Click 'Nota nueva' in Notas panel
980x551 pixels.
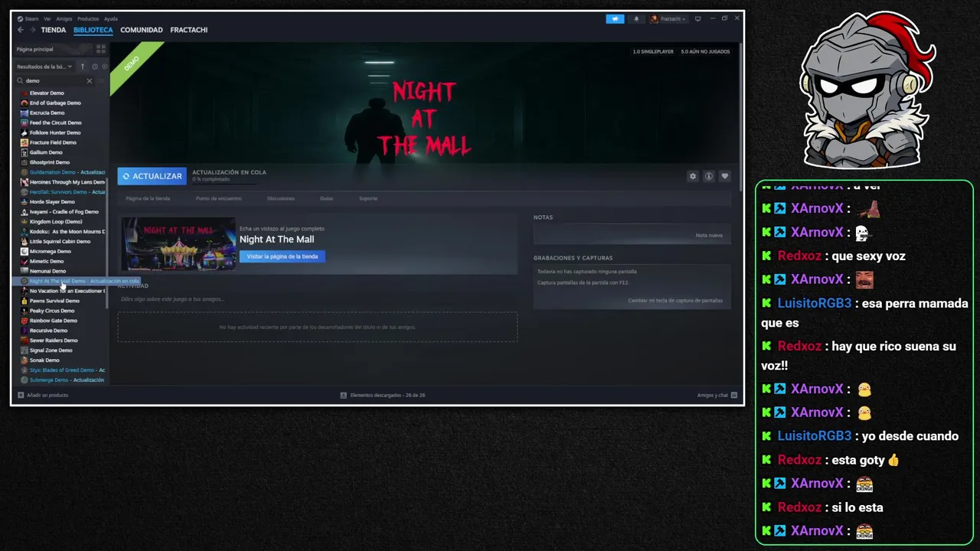click(x=709, y=235)
